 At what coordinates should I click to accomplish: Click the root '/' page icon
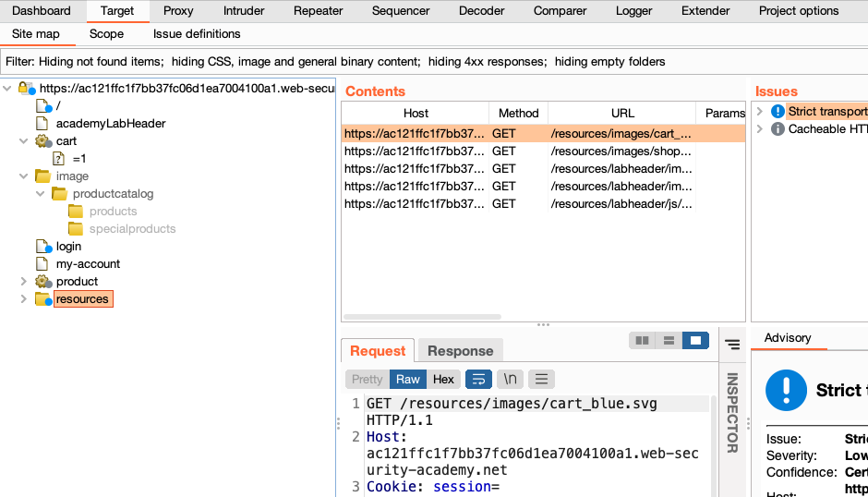(43, 105)
